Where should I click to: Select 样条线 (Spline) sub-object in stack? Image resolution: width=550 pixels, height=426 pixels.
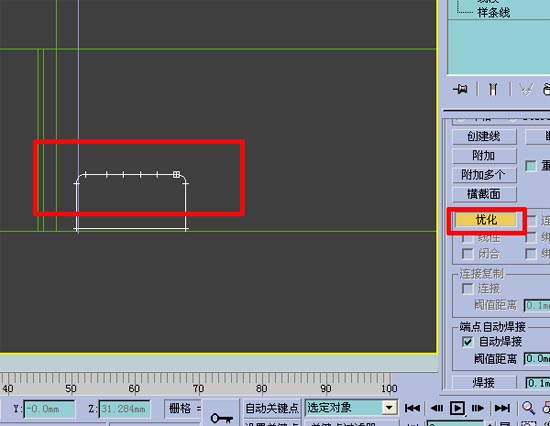(x=494, y=13)
